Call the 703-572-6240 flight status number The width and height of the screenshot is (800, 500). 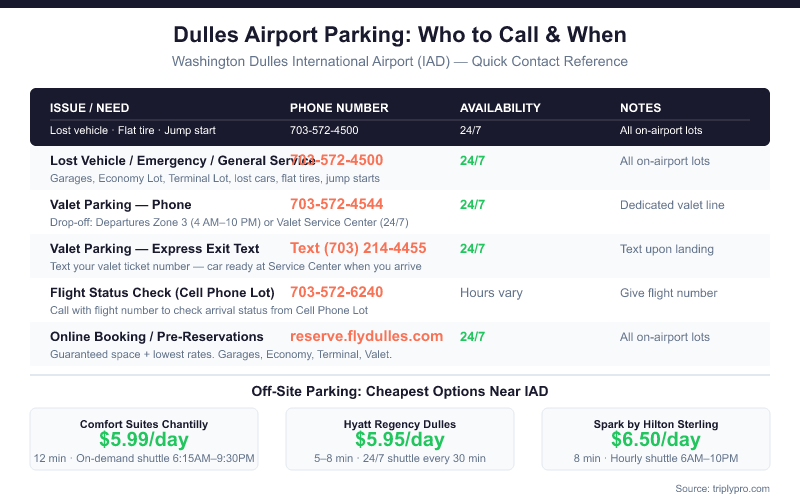pos(336,292)
